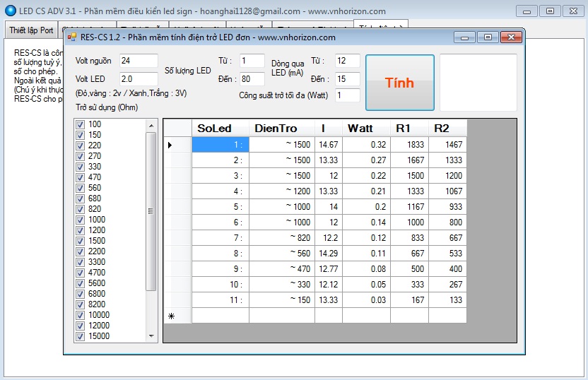The height and width of the screenshot is (380, 588).
Task: Disable the 1000 ohm resistor option
Action: click(80, 220)
